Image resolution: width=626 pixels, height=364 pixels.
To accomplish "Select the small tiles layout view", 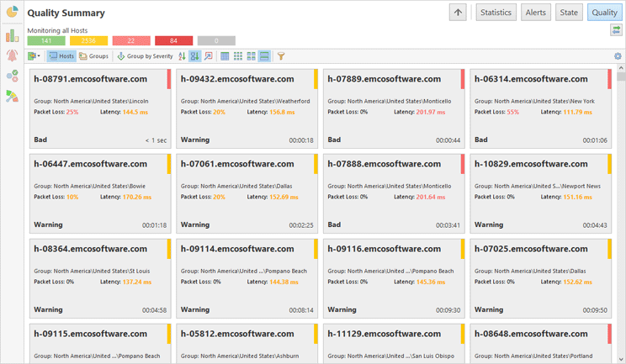I will click(x=238, y=56).
